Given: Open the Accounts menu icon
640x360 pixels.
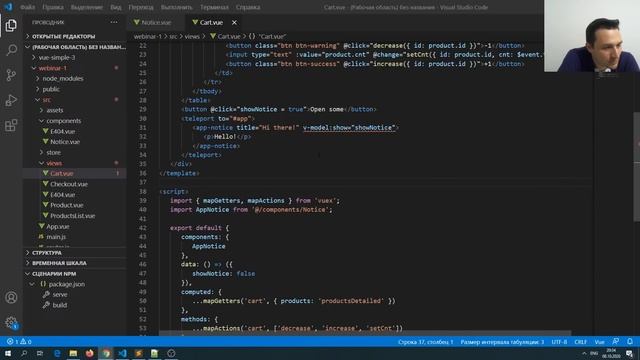Looking at the screenshot, I should click(x=11, y=298).
